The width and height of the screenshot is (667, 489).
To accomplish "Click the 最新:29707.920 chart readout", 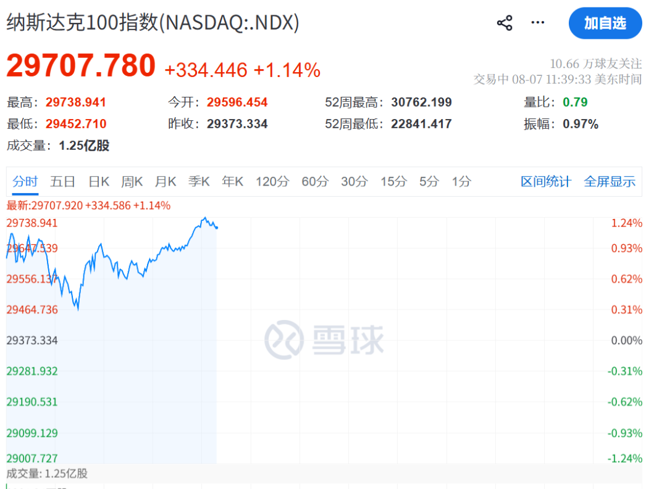I will (88, 206).
